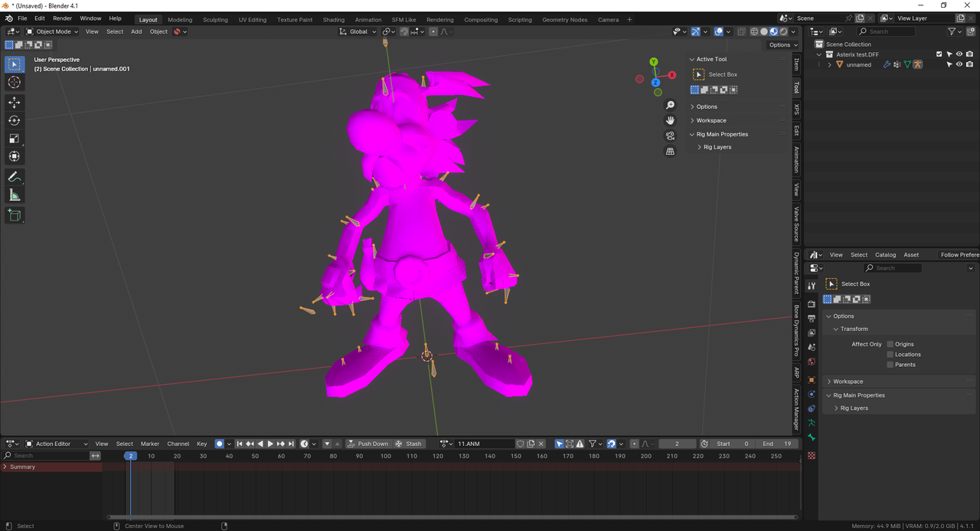This screenshot has height=531, width=980.
Task: Open the Render menu
Action: click(62, 18)
